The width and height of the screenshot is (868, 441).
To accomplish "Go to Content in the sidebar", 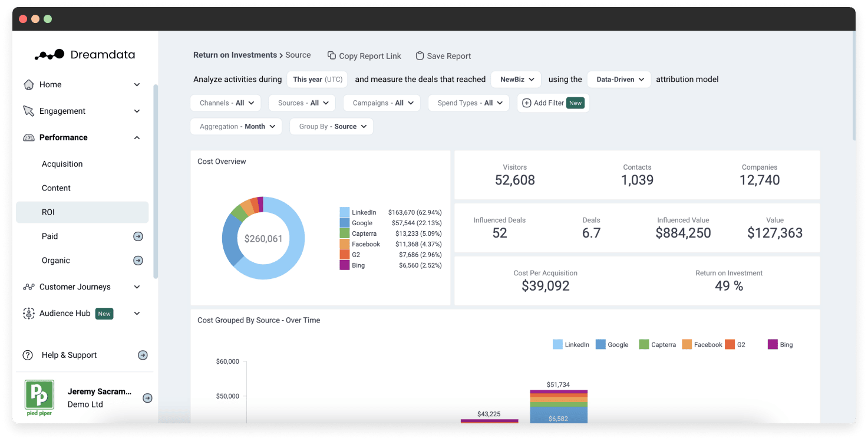I will point(82,188).
